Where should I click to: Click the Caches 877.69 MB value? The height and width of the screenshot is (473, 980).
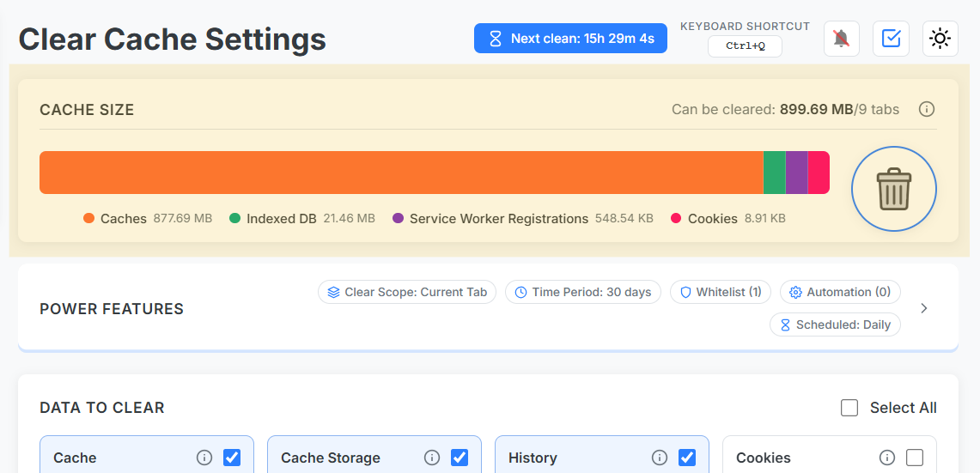(x=182, y=219)
